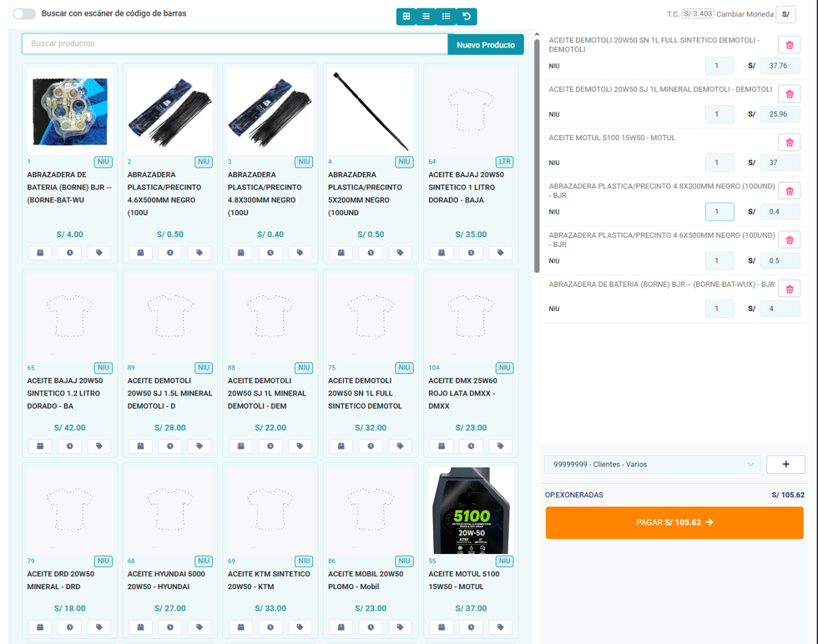818x644 pixels.
Task: Open price tag icon for ACEITE BAJAJ 1 LITRO
Action: pyautogui.click(x=500, y=253)
